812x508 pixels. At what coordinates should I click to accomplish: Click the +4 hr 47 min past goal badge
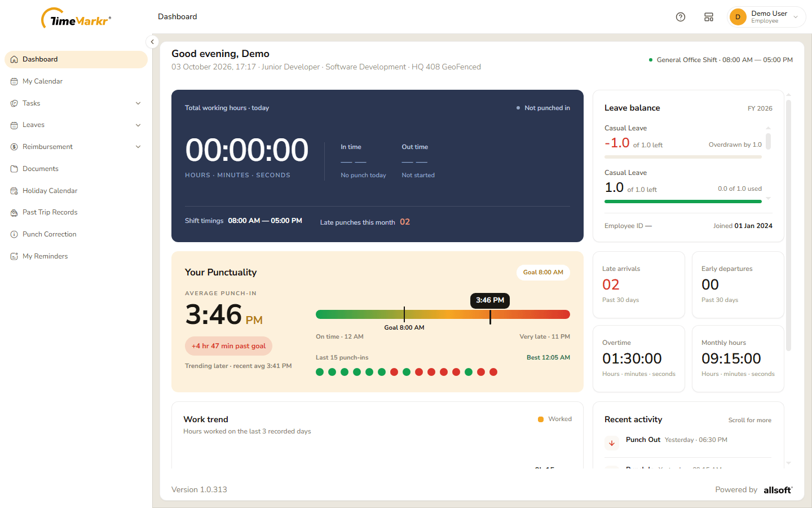pyautogui.click(x=228, y=346)
